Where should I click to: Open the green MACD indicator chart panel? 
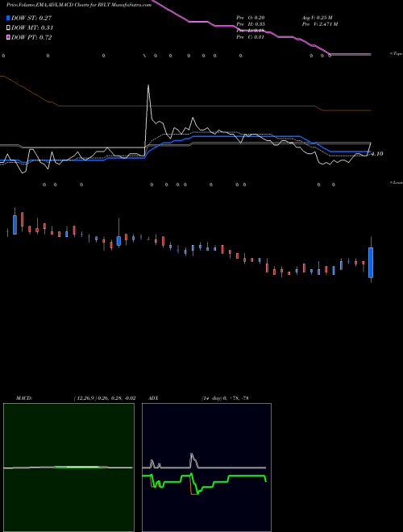[x=69, y=468]
